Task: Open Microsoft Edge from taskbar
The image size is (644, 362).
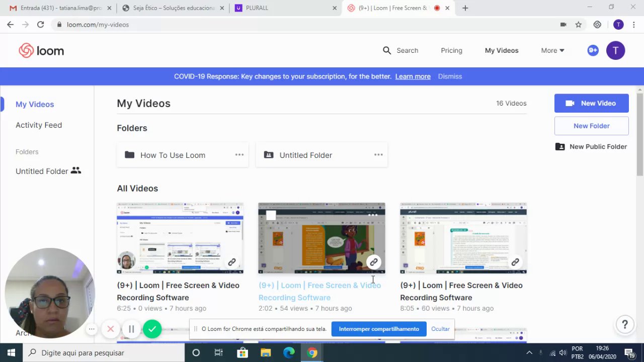Action: point(289,352)
